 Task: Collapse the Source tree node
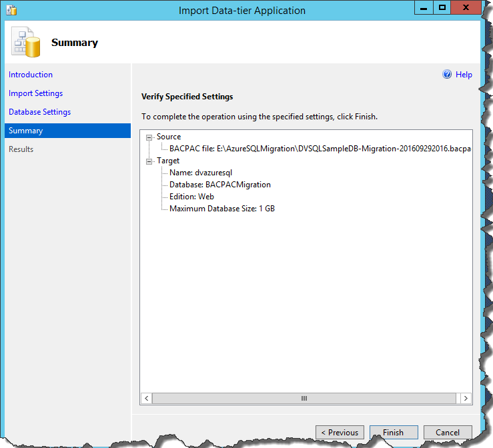(149, 137)
